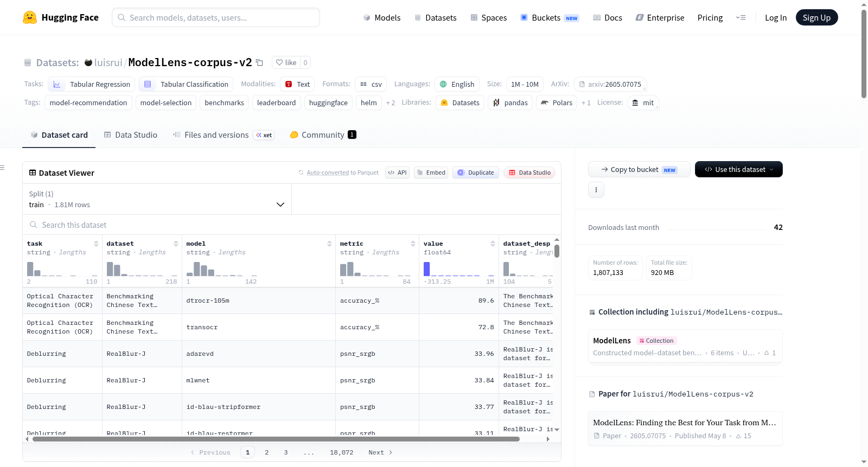This screenshot has width=868, height=467.
Task: Show the +2 hidden tags
Action: point(391,103)
